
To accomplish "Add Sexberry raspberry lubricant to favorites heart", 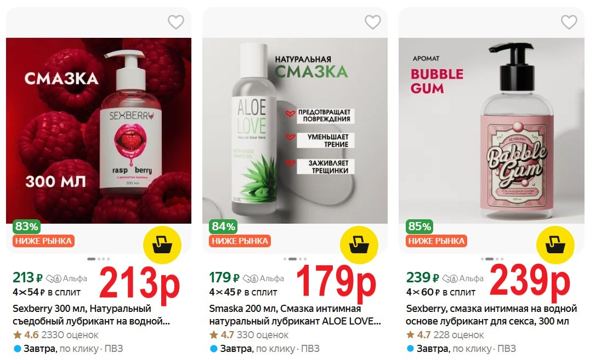I will coord(175,22).
